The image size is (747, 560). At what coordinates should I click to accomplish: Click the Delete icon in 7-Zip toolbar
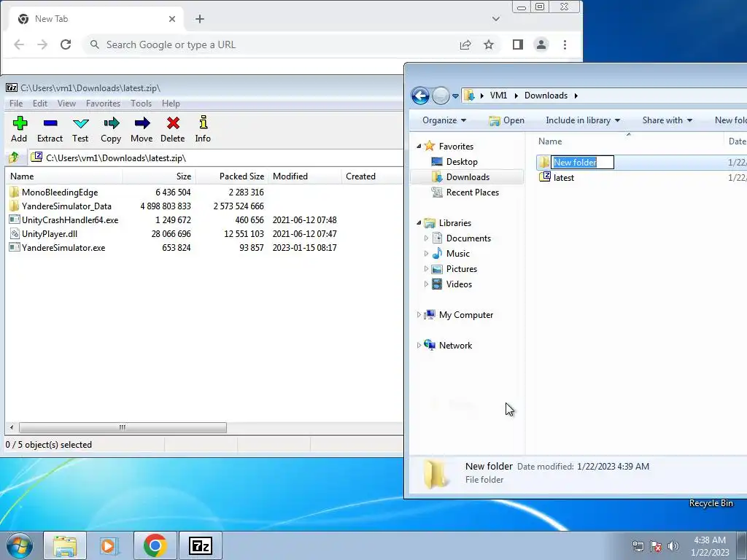click(x=173, y=124)
